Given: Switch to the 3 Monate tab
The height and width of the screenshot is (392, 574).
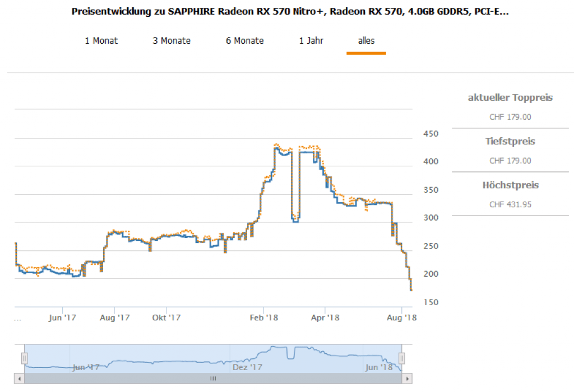Looking at the screenshot, I should [x=172, y=40].
